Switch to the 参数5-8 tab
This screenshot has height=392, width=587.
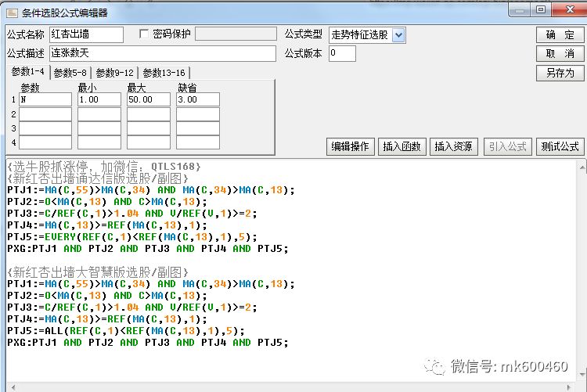(x=70, y=73)
